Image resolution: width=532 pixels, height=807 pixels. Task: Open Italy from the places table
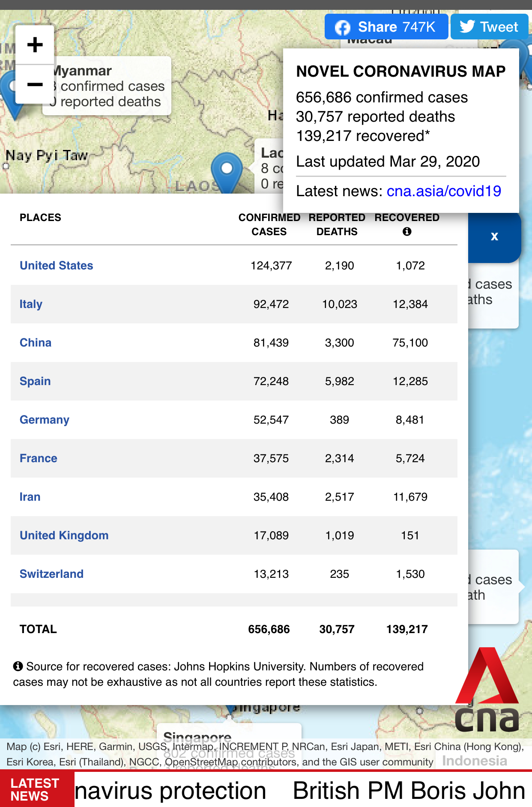click(x=31, y=304)
